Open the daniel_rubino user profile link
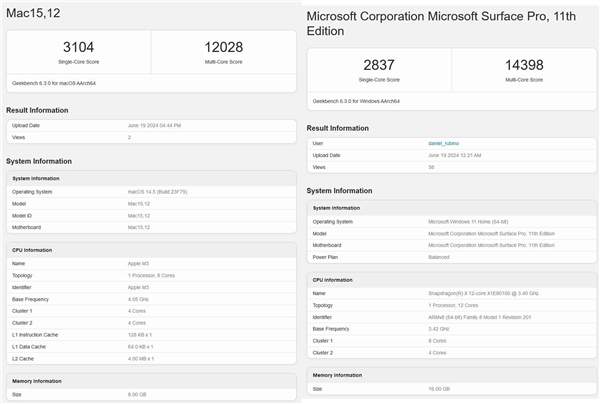The width and height of the screenshot is (600, 404). (441, 145)
